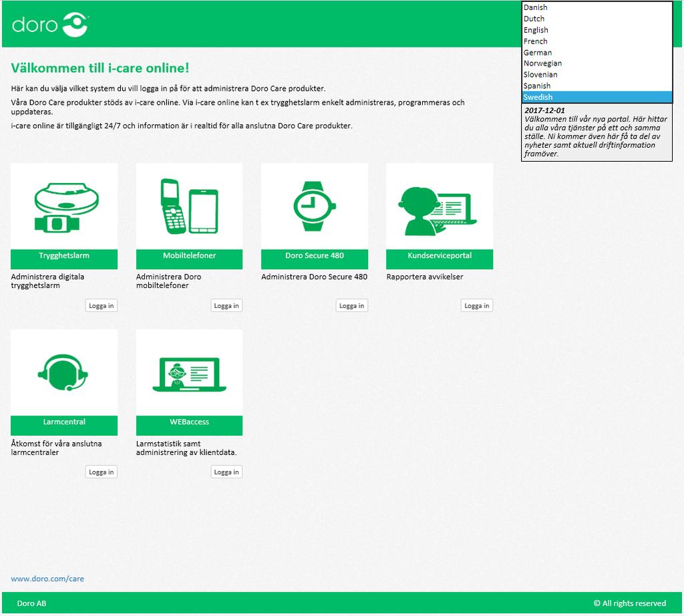Open the Doro Secure 480 watch icon

point(315,206)
